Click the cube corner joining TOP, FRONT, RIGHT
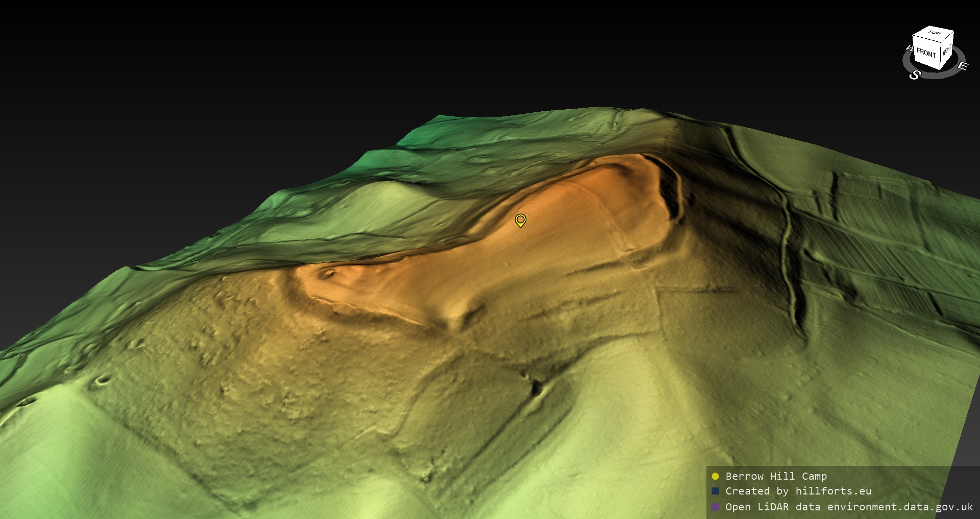This screenshot has width=980, height=519. pos(942,43)
